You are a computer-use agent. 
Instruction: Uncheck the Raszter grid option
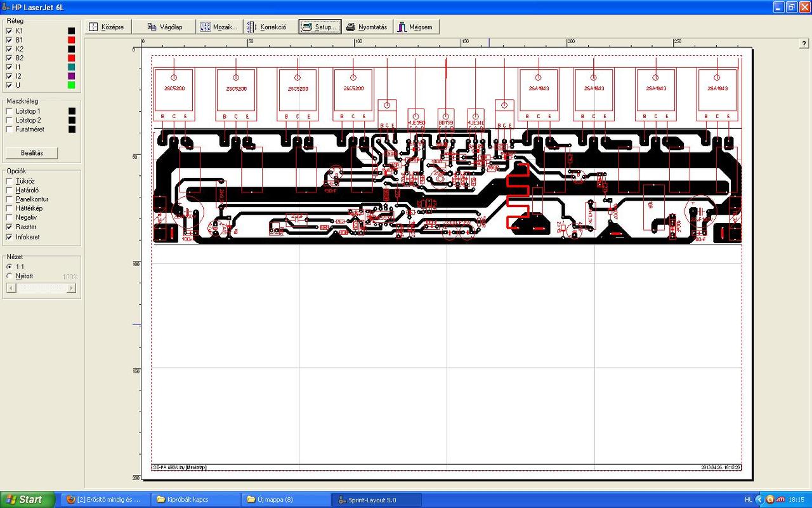[x=9, y=227]
